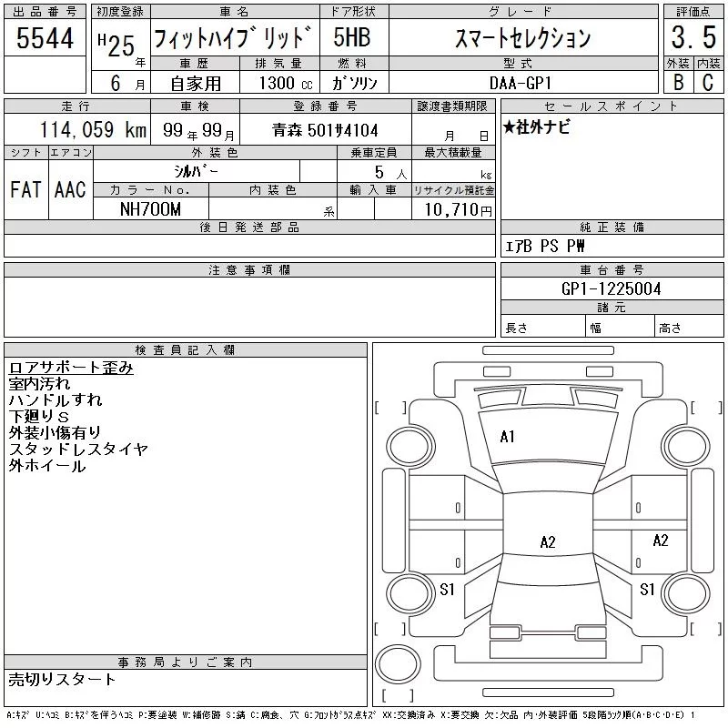Click the interior grade C cell

[x=707, y=82]
